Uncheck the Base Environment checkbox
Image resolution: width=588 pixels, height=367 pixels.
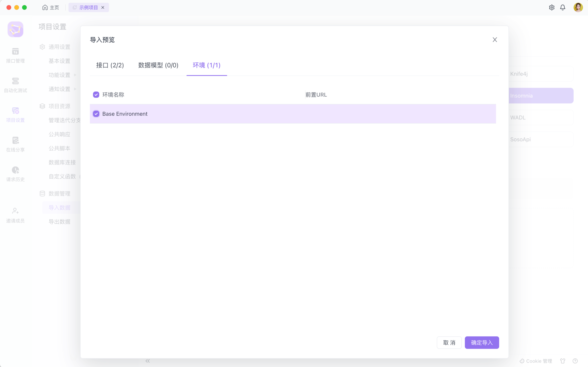[96, 114]
